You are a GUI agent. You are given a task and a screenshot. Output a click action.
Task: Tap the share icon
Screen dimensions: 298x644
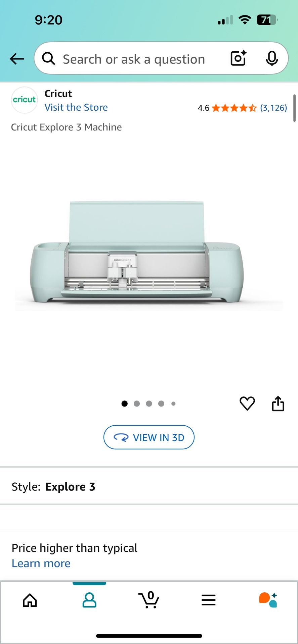(278, 403)
